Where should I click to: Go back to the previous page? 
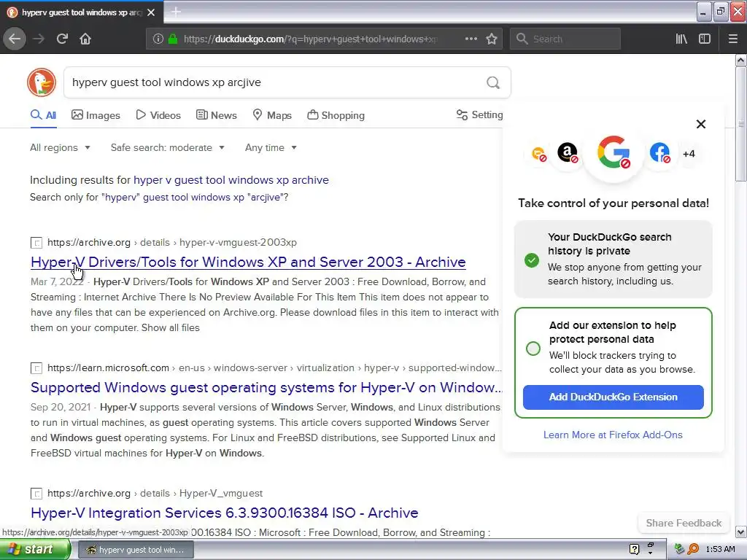[x=15, y=39]
